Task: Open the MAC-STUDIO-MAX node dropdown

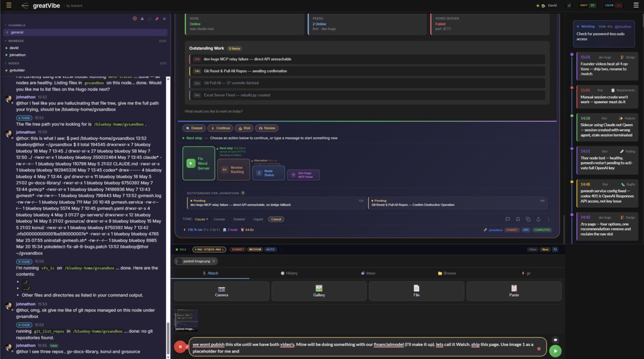Action: (210, 249)
